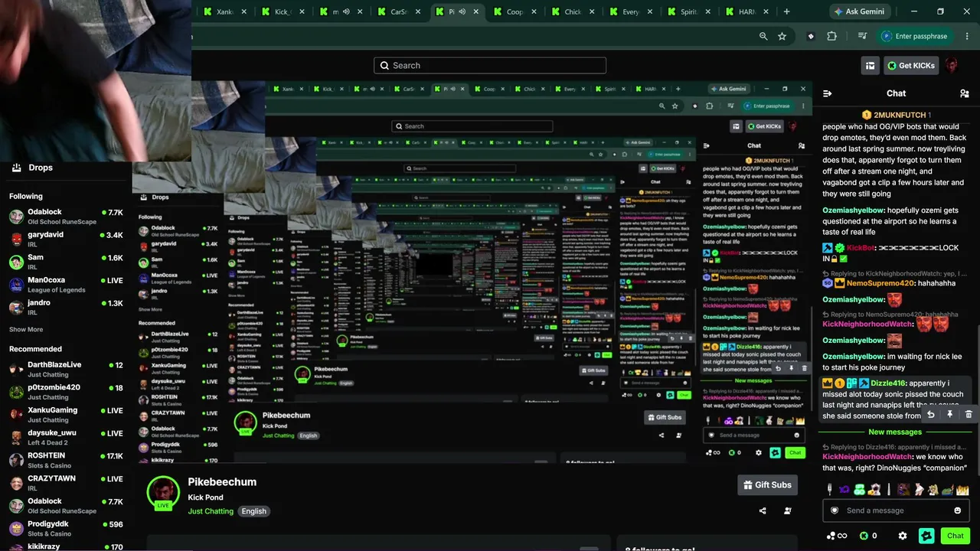Click the Enter passphrase profile chip
Image resolution: width=980 pixels, height=551 pixels.
pos(913,36)
